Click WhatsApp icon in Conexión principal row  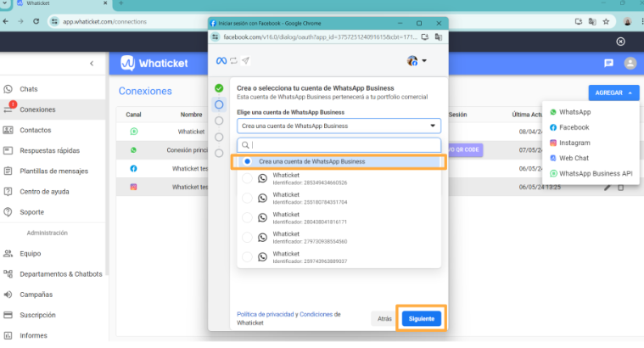pyautogui.click(x=133, y=150)
